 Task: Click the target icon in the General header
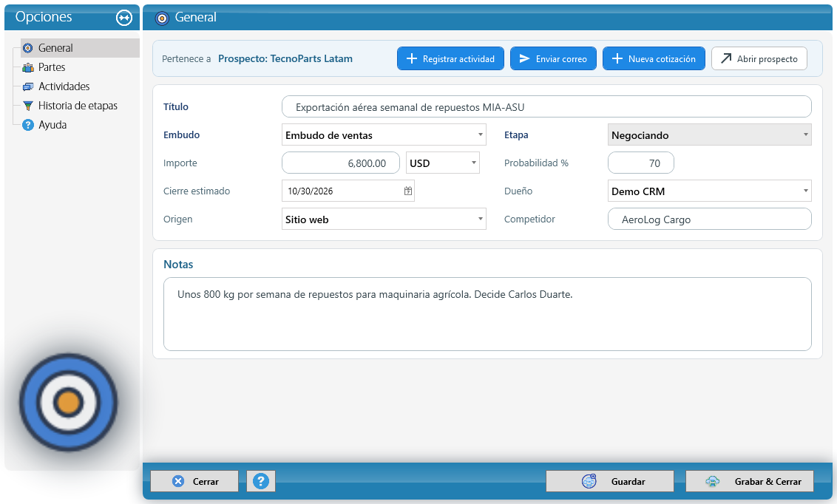(162, 18)
